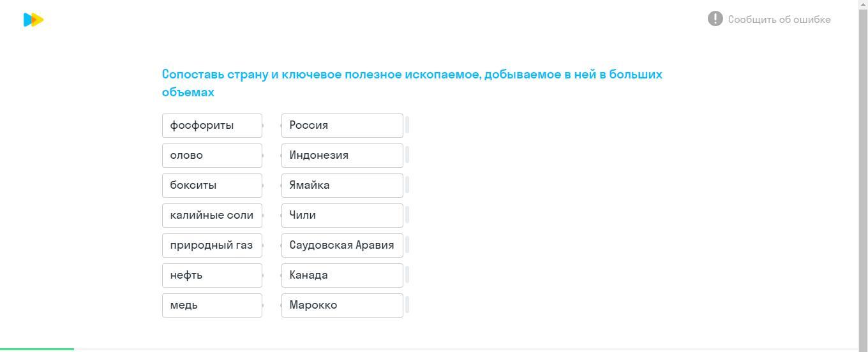Click the blue-yellow play logo icon

click(33, 20)
